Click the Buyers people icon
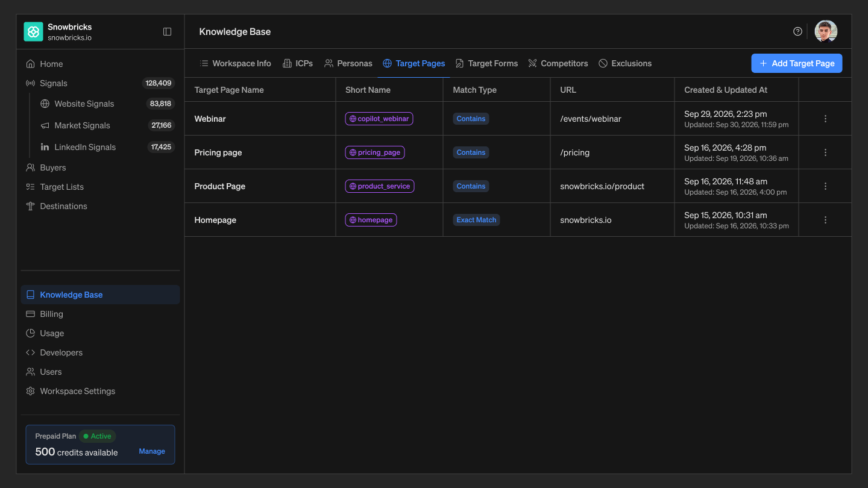The width and height of the screenshot is (868, 488). coord(30,167)
